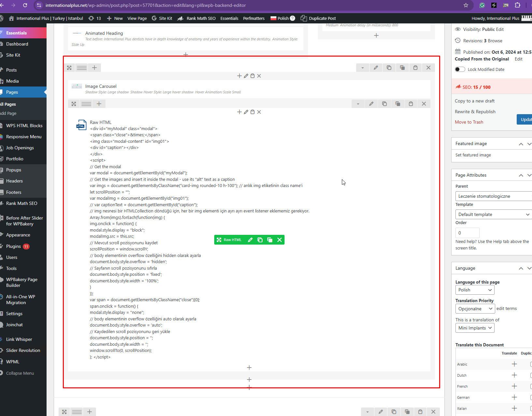Click Rewrite & Republish
This screenshot has height=416, width=532.
pyautogui.click(x=475, y=112)
